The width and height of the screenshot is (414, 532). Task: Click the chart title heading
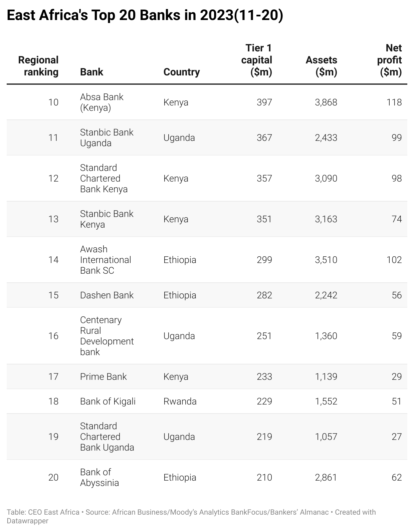click(145, 16)
